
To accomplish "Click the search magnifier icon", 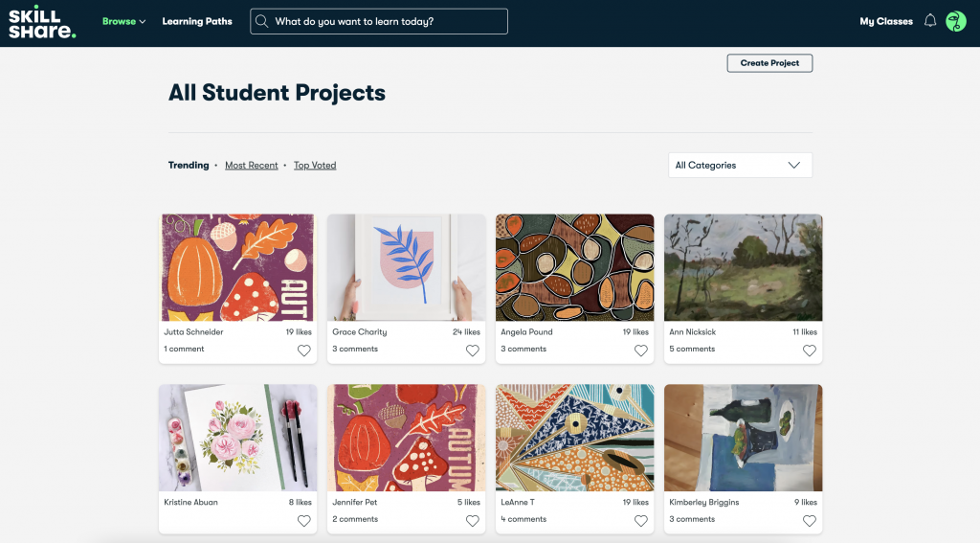I will [262, 21].
